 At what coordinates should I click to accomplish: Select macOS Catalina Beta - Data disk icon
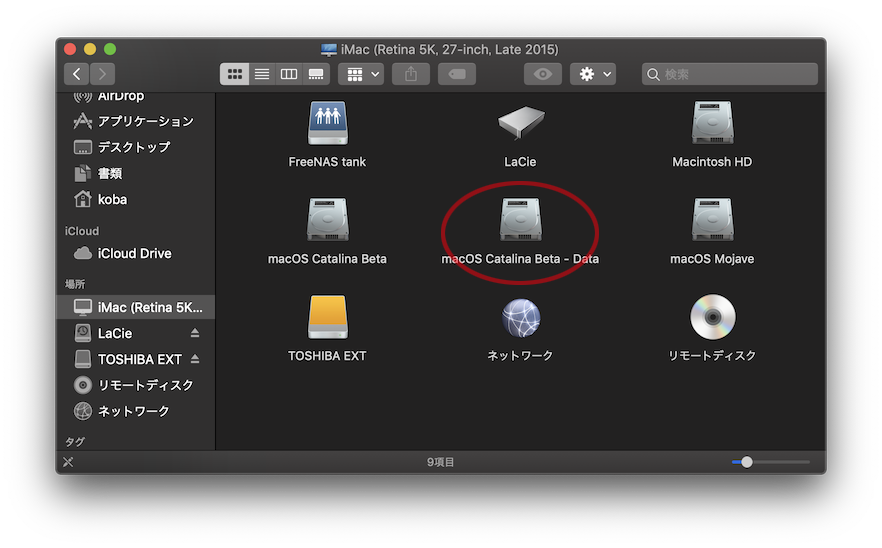click(521, 219)
